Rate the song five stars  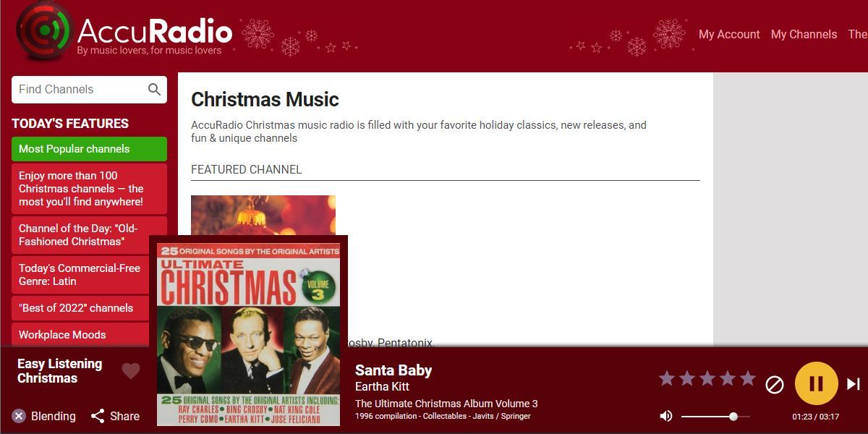(748, 378)
